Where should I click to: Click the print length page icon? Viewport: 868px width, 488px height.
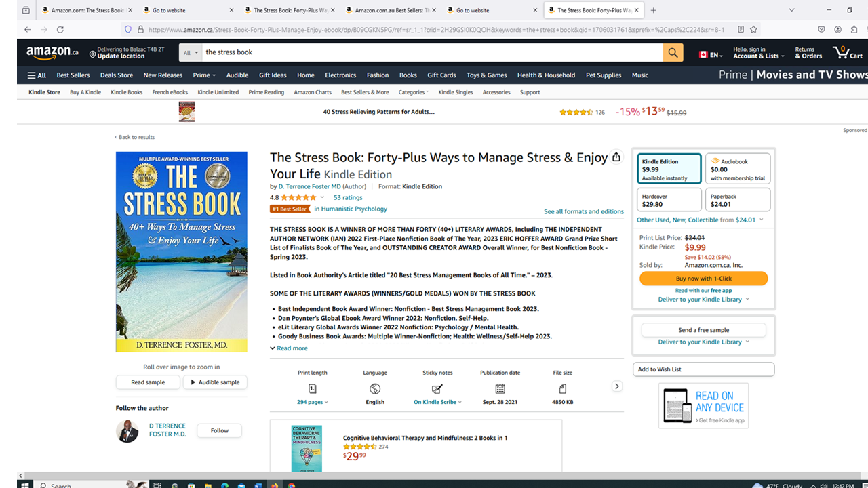point(312,388)
